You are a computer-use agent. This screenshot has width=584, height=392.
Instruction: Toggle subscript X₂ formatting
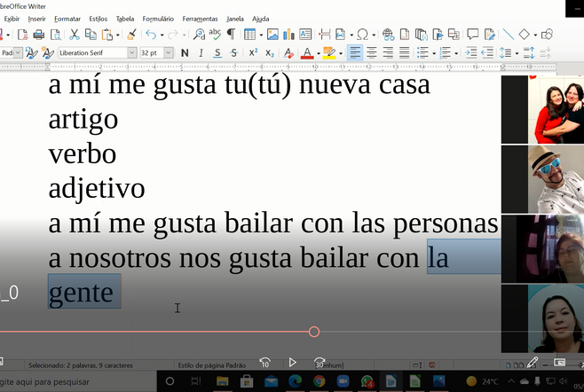pos(270,53)
